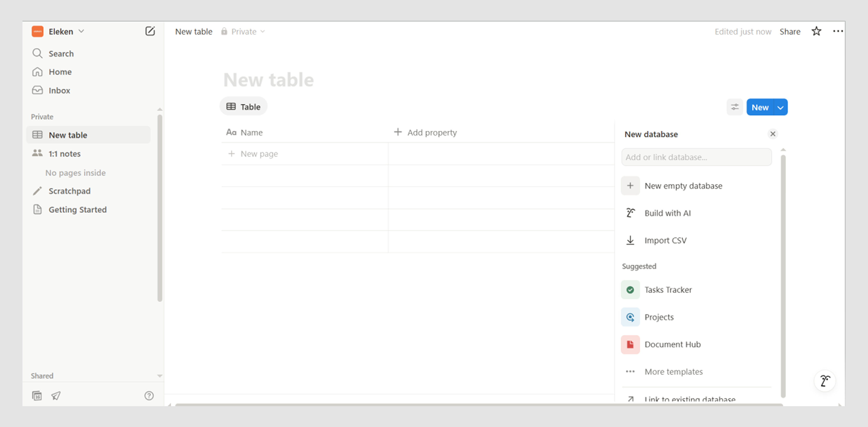
Task: Click New page row in table
Action: 305,154
